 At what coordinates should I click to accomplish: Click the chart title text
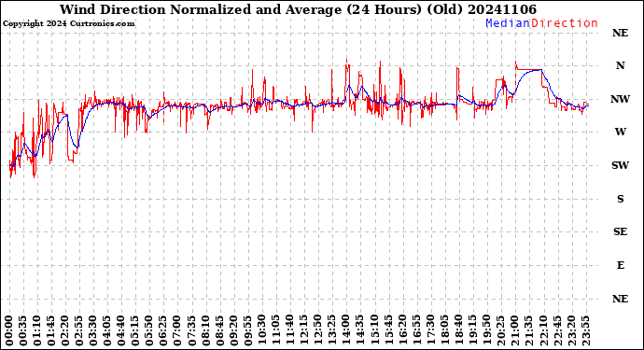pyautogui.click(x=298, y=9)
